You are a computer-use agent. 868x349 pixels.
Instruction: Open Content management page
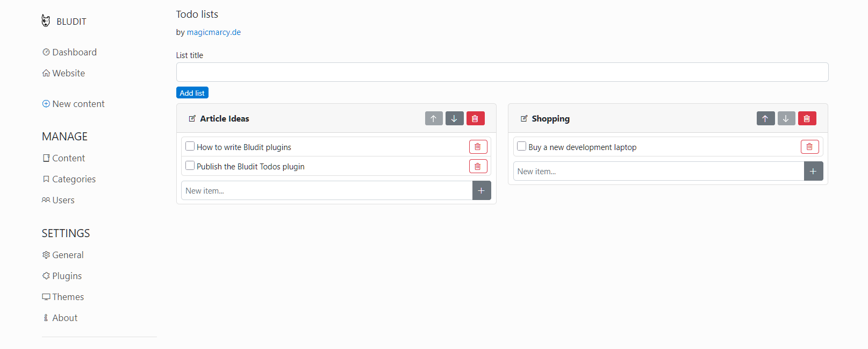click(x=63, y=158)
